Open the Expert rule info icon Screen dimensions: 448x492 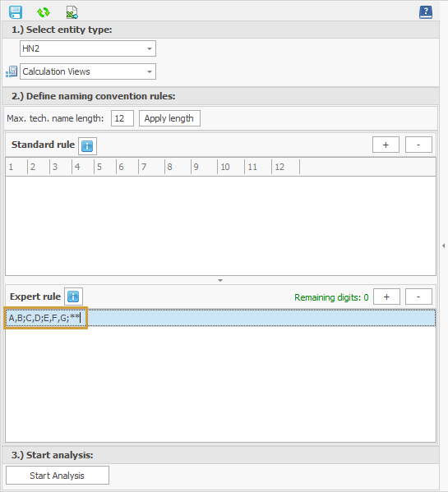pos(73,297)
